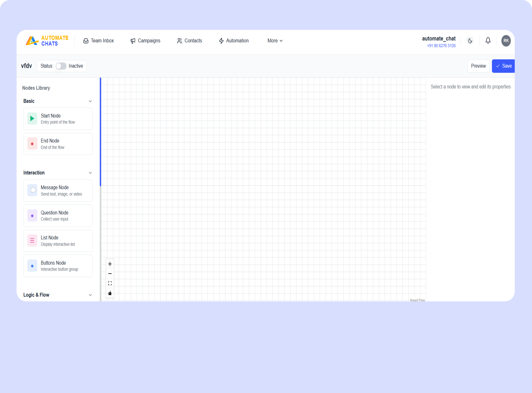Click the End Node red dot icon
This screenshot has width=532, height=393.
(32, 144)
